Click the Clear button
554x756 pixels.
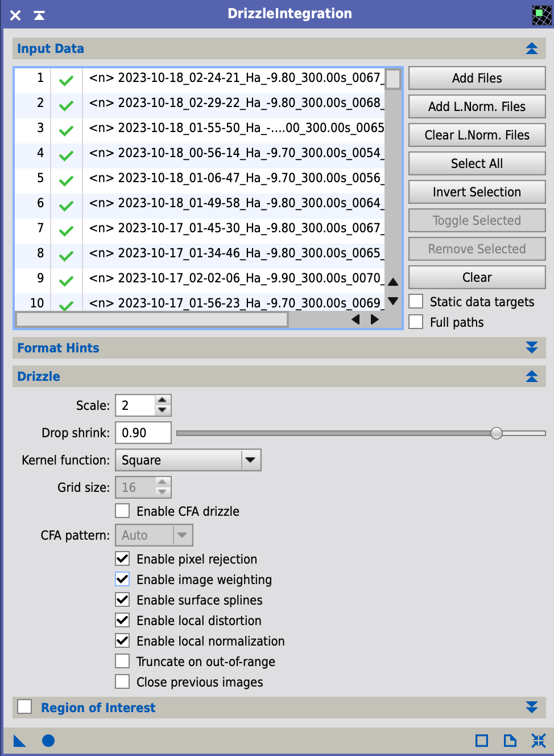click(477, 277)
